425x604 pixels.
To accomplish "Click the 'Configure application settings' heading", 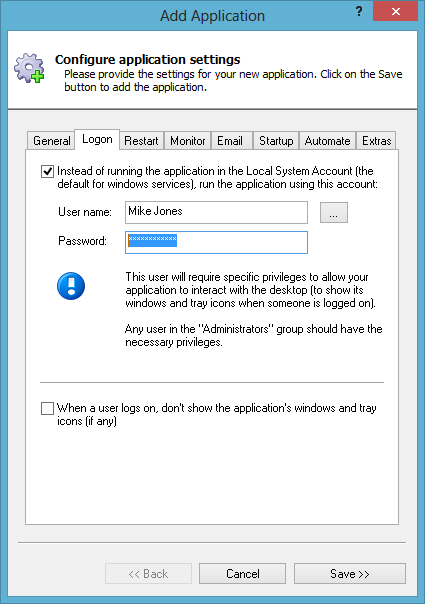I will [147, 60].
